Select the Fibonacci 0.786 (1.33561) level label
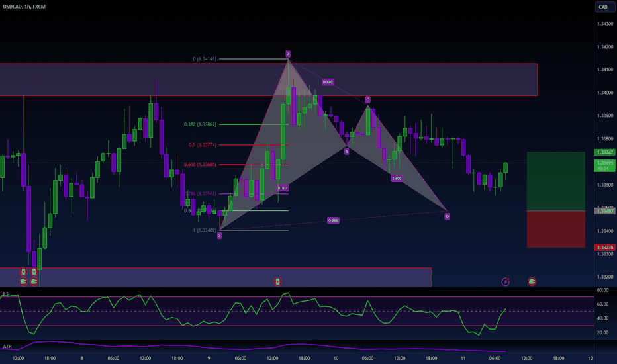Viewport: 617px width, 364px height. pyautogui.click(x=201, y=194)
